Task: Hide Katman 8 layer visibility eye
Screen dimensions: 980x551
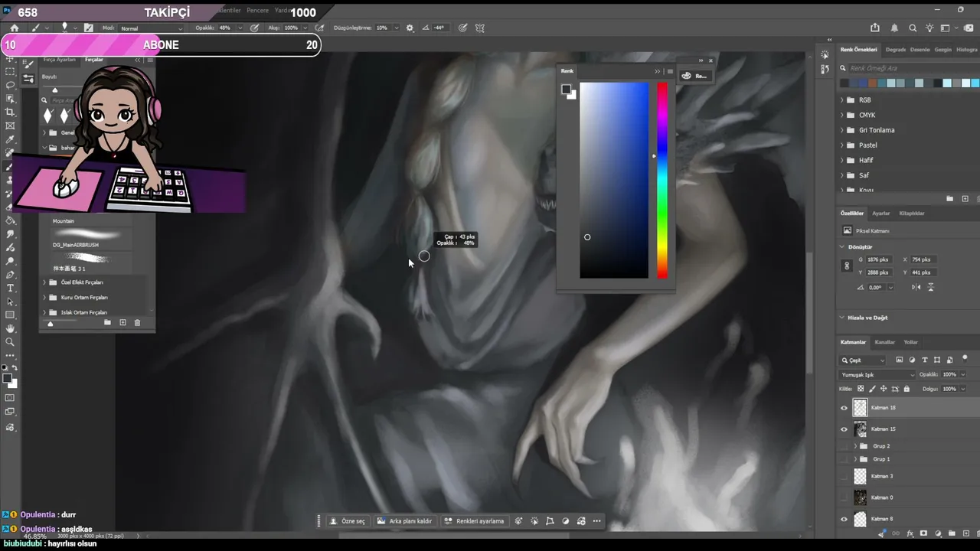Action: coord(844,519)
